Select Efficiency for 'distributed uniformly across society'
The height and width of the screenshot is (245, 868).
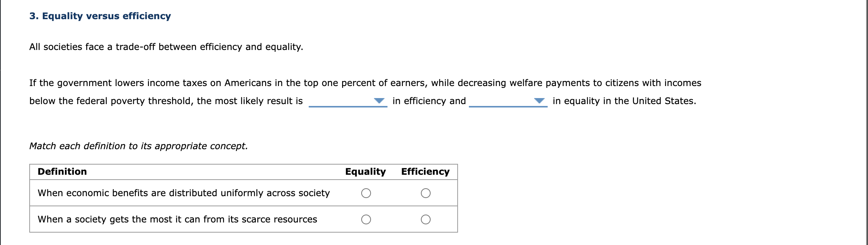(426, 193)
